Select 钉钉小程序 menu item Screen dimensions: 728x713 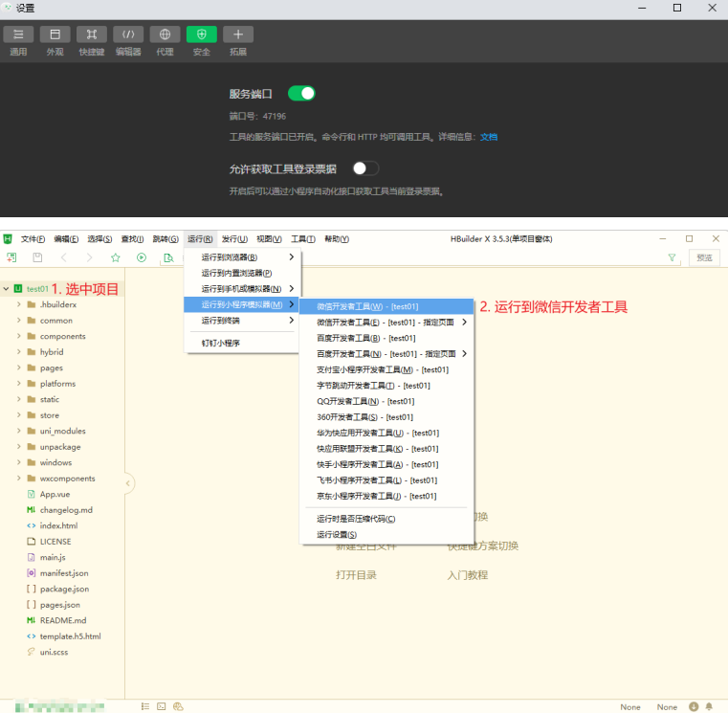[241, 344]
